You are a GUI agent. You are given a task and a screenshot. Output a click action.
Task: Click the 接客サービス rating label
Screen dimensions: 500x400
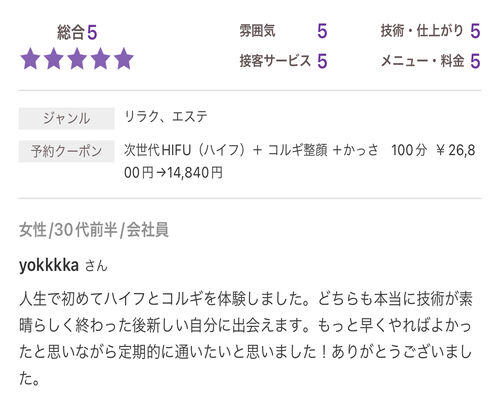[275, 61]
